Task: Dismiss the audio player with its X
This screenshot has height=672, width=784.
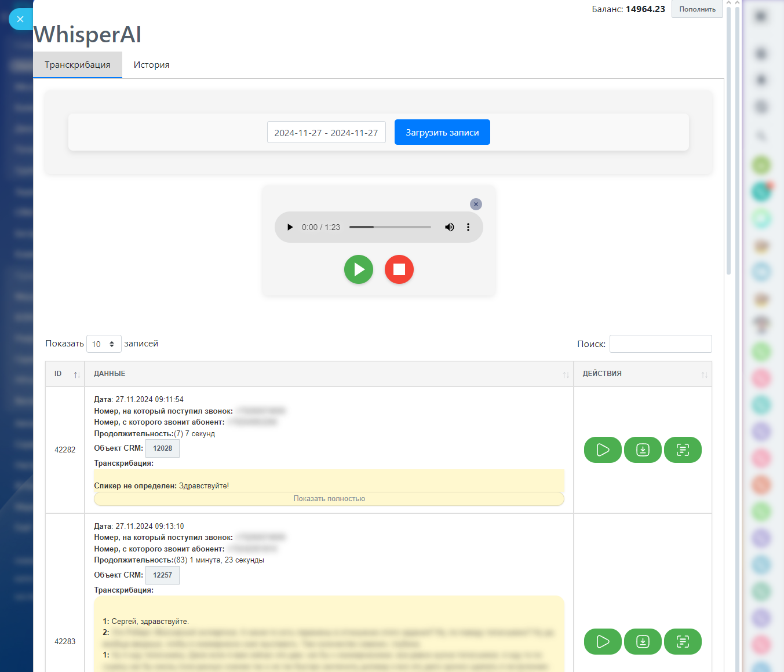Action: point(476,204)
